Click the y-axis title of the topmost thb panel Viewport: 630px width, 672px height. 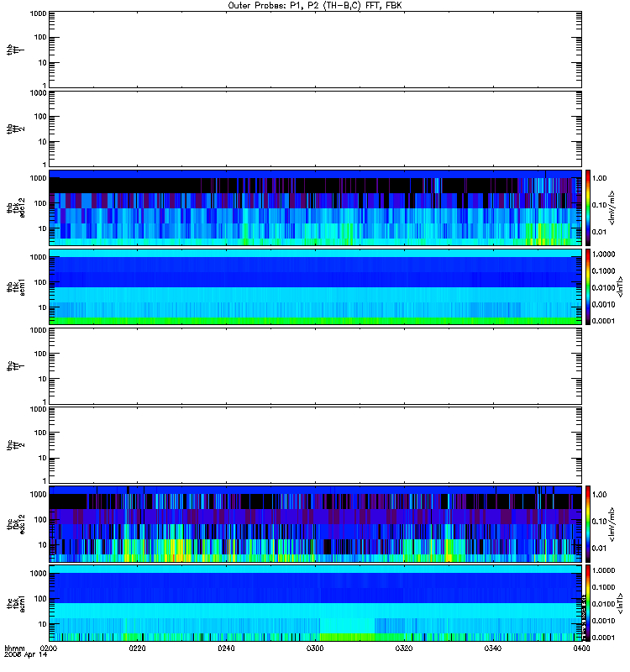16,50
